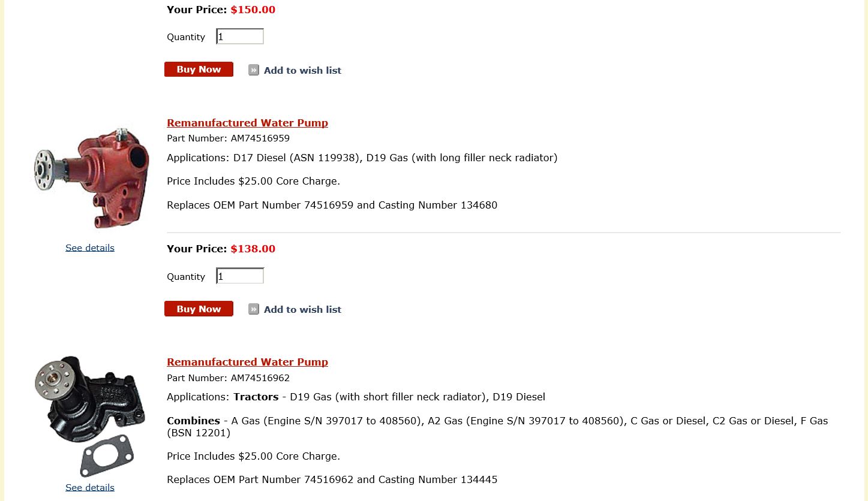The image size is (868, 501).
Task: Click Buy Now for the $138.00 water pump
Action: pyautogui.click(x=199, y=309)
